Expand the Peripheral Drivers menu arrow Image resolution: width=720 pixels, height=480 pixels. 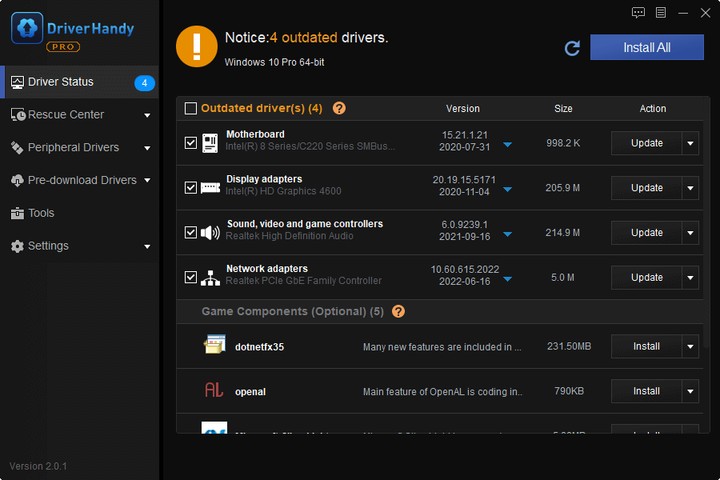tap(147, 148)
